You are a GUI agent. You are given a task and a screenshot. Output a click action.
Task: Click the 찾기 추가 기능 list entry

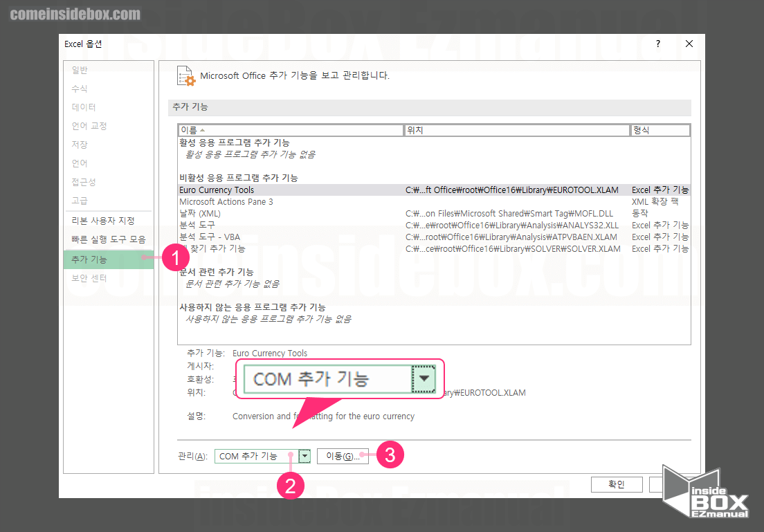(x=219, y=248)
